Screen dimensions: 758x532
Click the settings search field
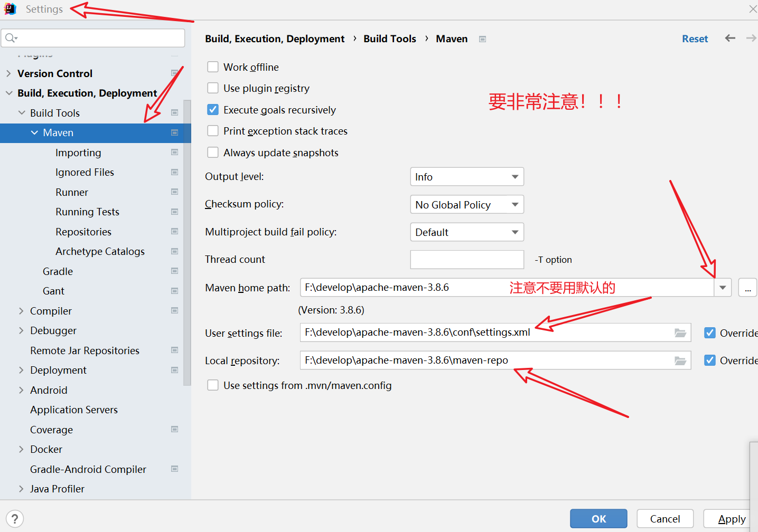pyautogui.click(x=93, y=38)
